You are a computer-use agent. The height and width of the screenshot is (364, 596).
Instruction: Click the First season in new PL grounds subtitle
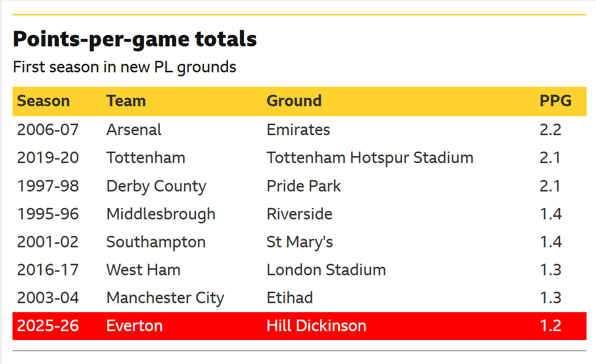coord(125,67)
